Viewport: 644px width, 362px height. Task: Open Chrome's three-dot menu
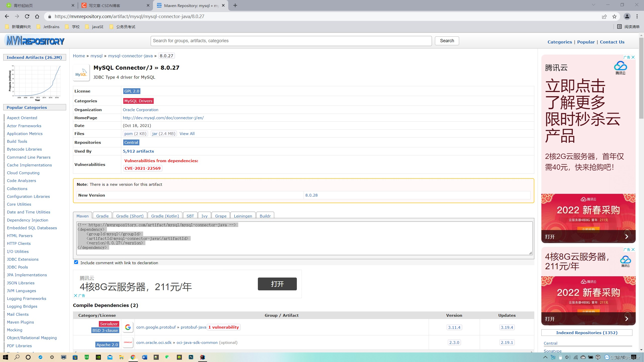[x=637, y=16]
